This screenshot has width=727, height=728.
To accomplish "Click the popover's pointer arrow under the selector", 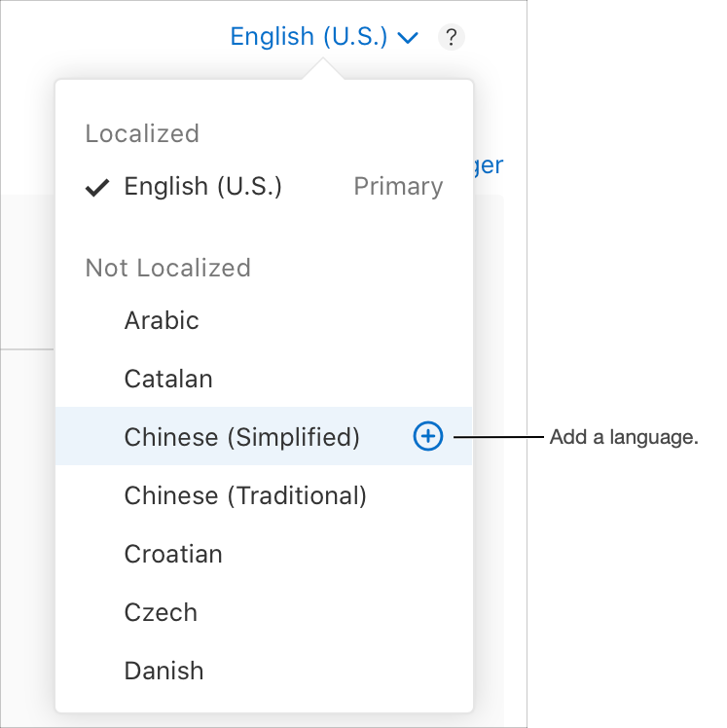I will [x=322, y=70].
